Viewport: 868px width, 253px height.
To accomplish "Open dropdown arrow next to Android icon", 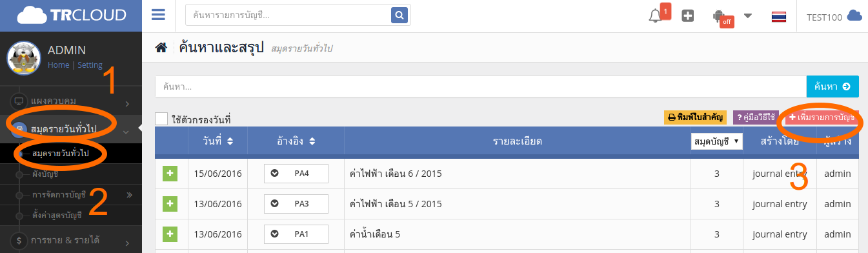I will (748, 15).
